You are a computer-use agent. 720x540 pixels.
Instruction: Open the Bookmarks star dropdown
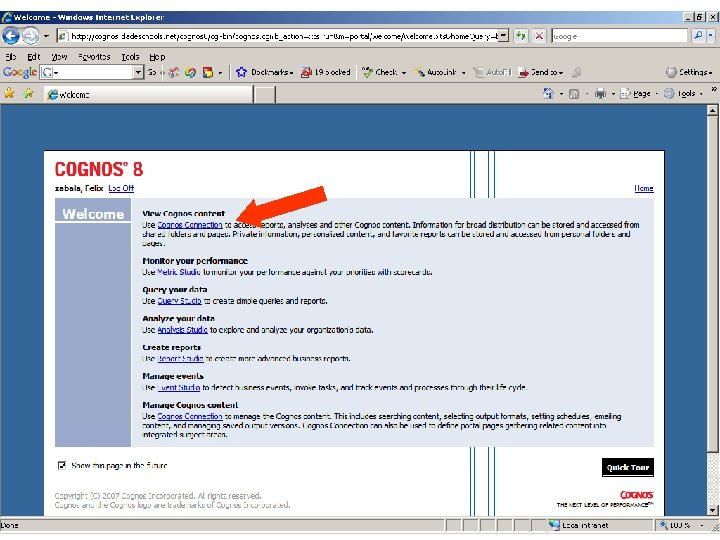coord(264,72)
